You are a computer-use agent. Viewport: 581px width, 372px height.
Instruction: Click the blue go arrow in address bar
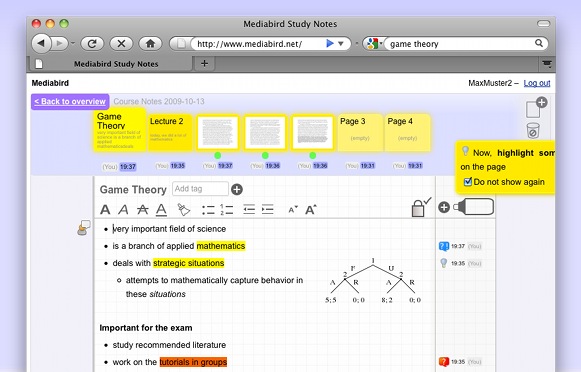click(x=329, y=44)
